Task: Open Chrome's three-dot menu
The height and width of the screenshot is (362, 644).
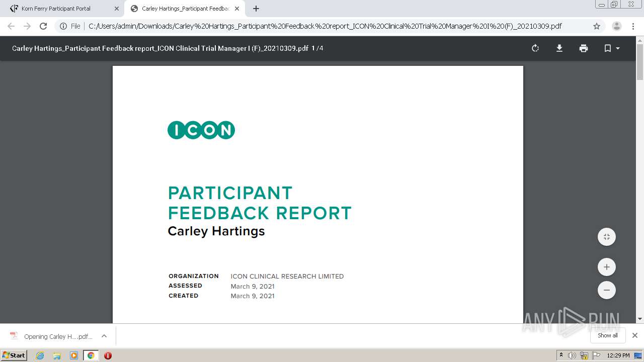Action: coord(633,26)
